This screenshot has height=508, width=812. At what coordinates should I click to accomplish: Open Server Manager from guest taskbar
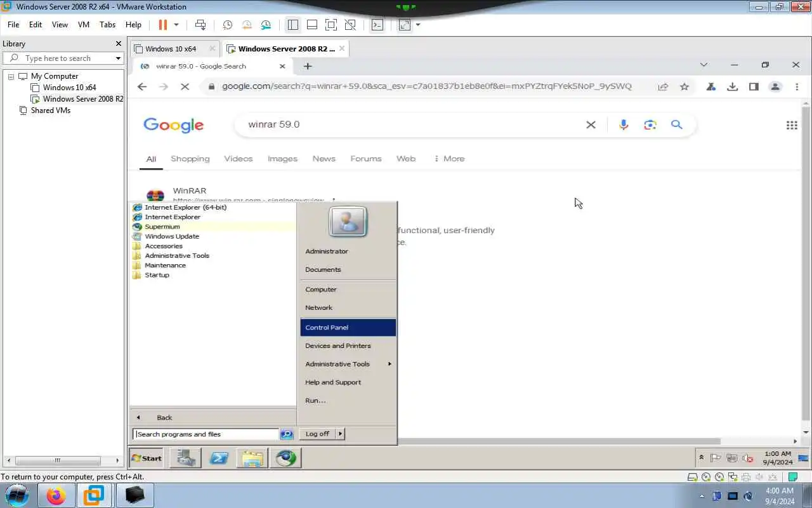coord(186,458)
